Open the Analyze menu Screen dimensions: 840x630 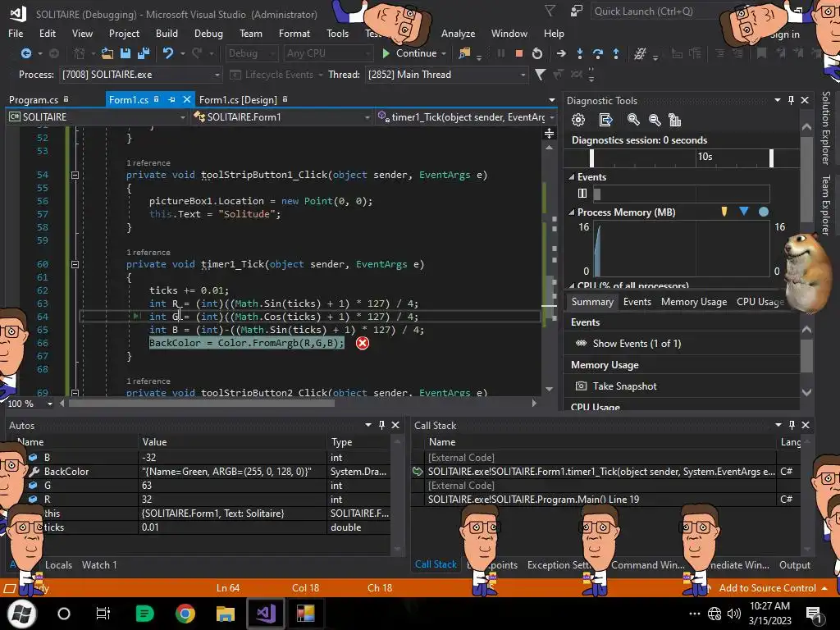click(458, 33)
